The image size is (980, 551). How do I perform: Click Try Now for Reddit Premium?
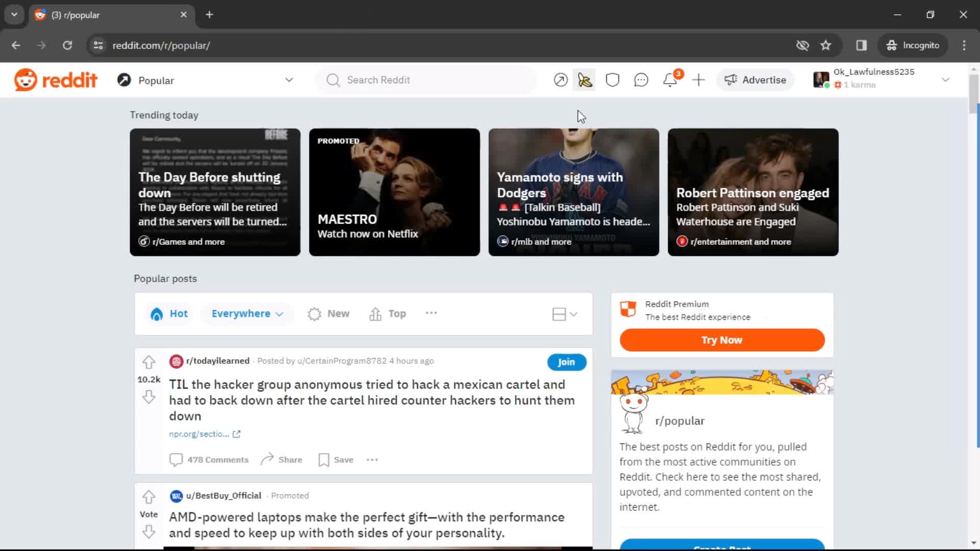point(722,340)
